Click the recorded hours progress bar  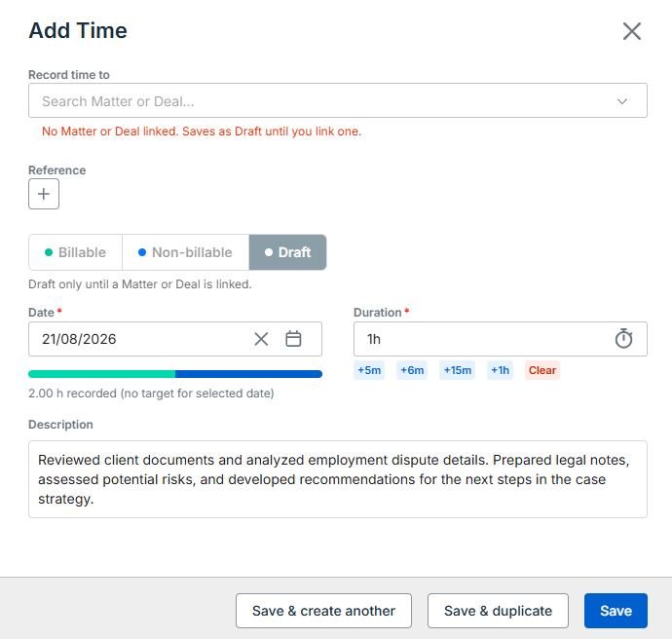(175, 374)
